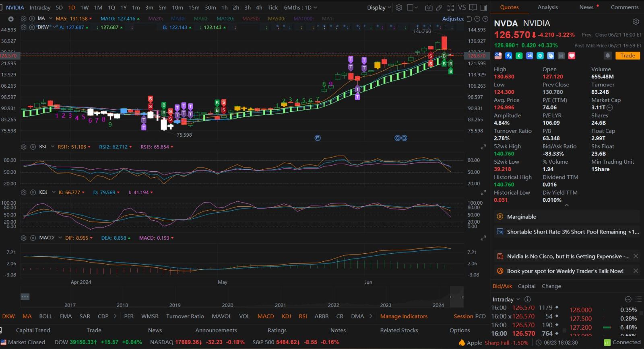Click the green moon overnight badge

click(519, 56)
